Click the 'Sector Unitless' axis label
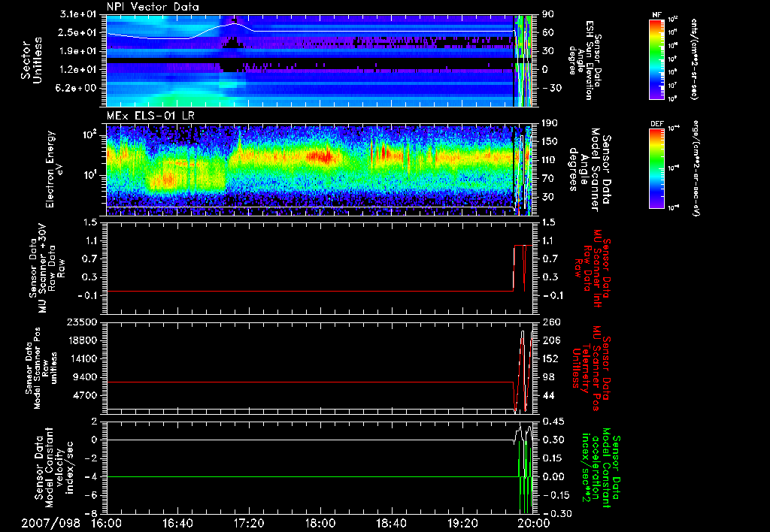 (x=32, y=60)
